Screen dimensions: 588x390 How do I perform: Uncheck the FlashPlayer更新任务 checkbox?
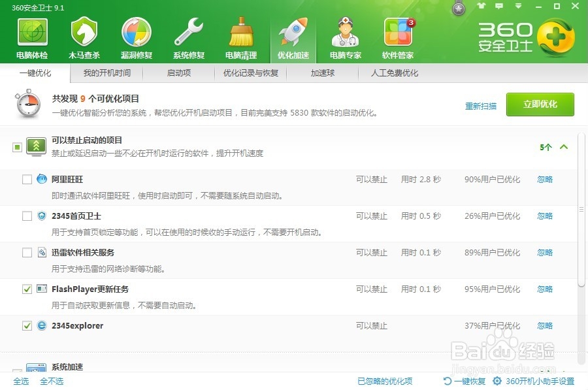[x=27, y=289]
